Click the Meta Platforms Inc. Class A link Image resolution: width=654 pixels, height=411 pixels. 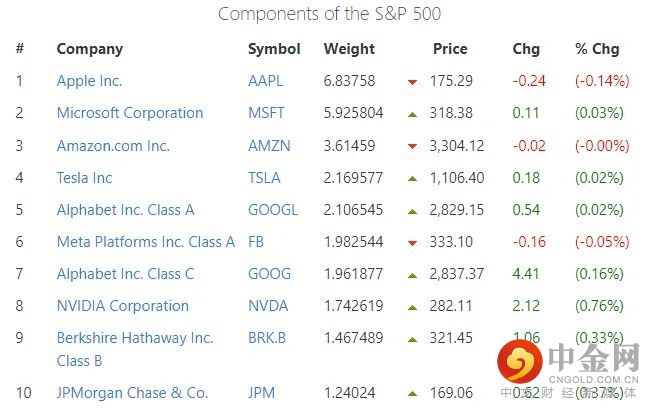[146, 242]
